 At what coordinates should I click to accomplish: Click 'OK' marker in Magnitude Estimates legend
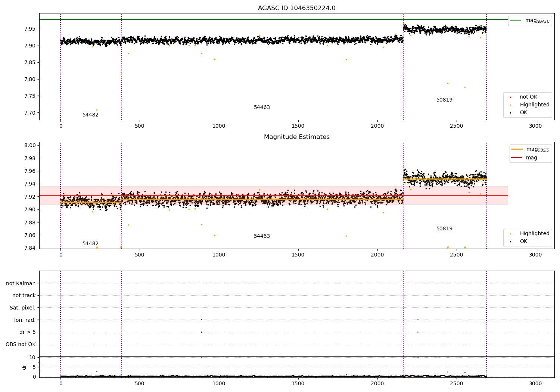[510, 242]
